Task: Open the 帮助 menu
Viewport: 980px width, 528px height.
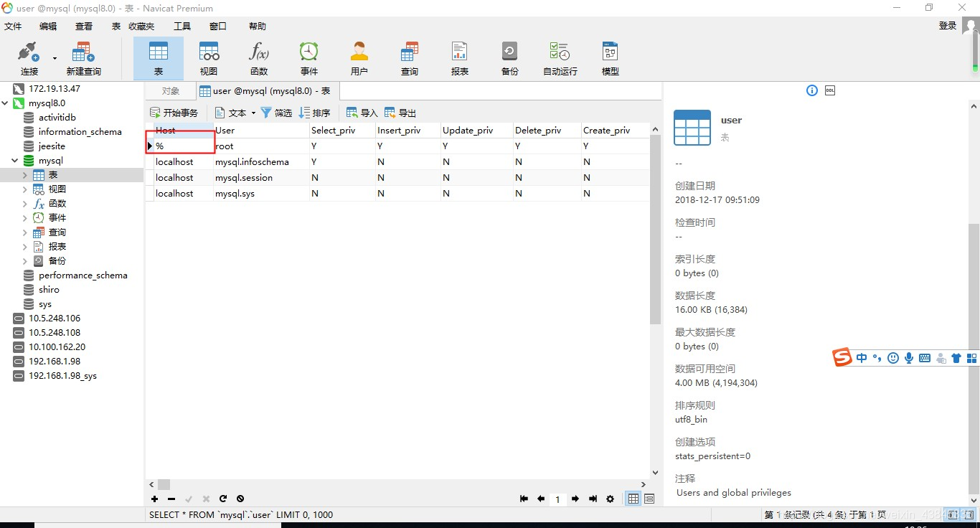Action: (x=258, y=27)
